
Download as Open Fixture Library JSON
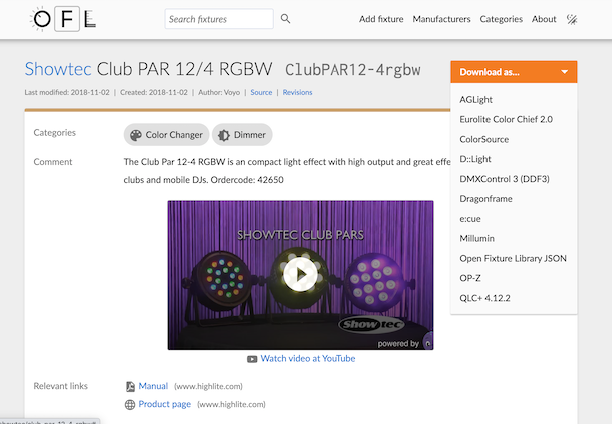coord(514,258)
